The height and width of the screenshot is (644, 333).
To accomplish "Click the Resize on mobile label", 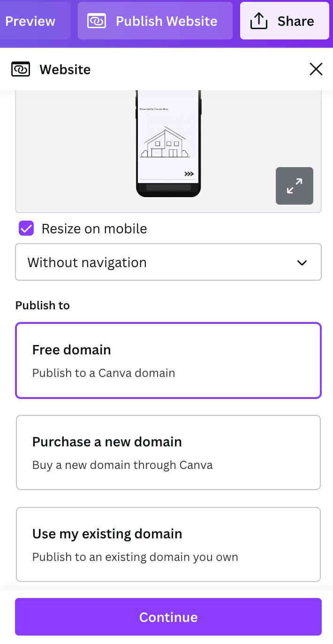I will 94,229.
